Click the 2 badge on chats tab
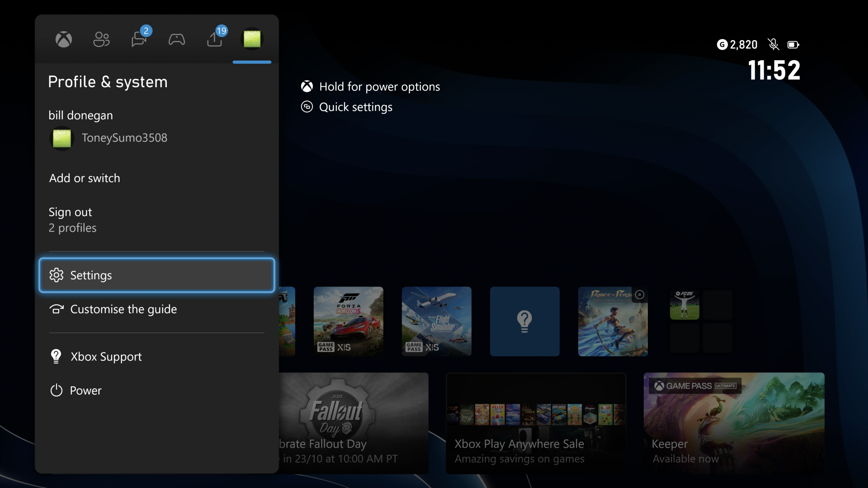This screenshot has width=868, height=488. 146,31
